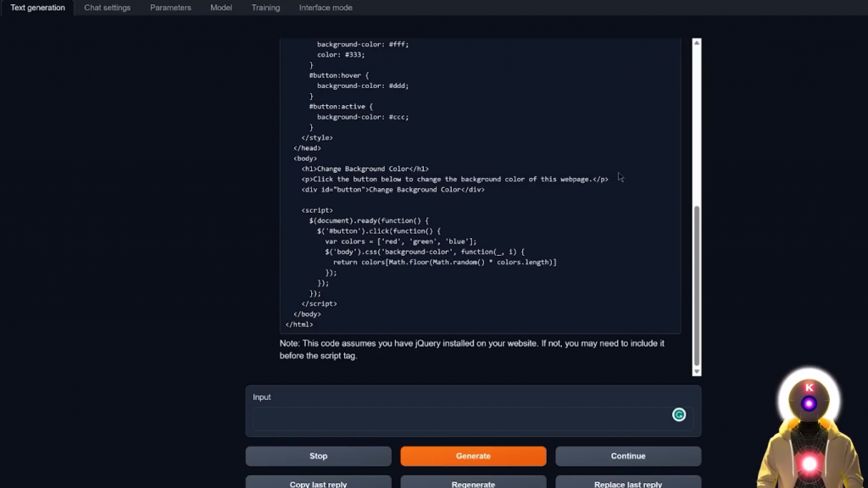Click the "<h1>Change Background Color</h1>" code line
The image size is (868, 488).
[x=364, y=169]
